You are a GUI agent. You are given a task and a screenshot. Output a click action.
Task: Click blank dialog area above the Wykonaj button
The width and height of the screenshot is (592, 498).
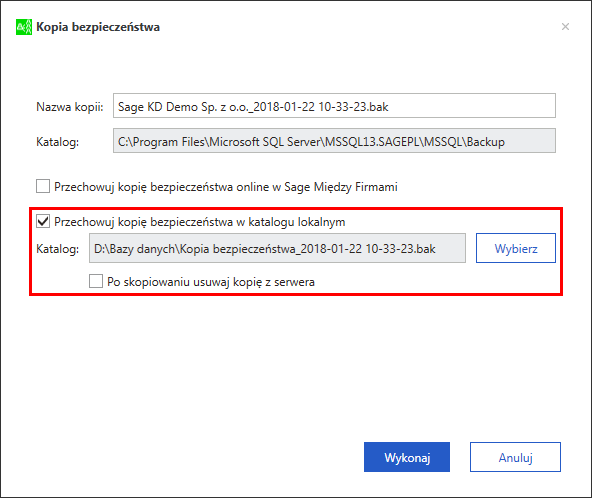coord(407,378)
